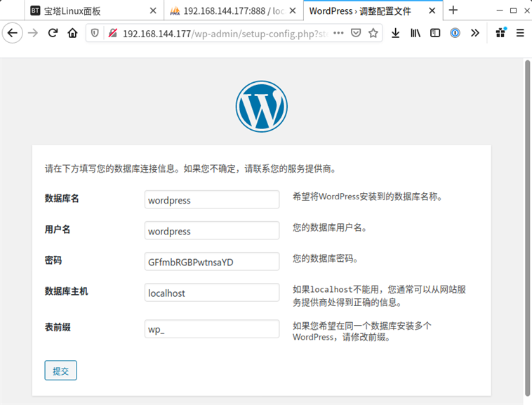532x405 pixels.
Task: Switch to the phpMyAdmin 192.168.144.177:888 tab
Action: coord(234,11)
